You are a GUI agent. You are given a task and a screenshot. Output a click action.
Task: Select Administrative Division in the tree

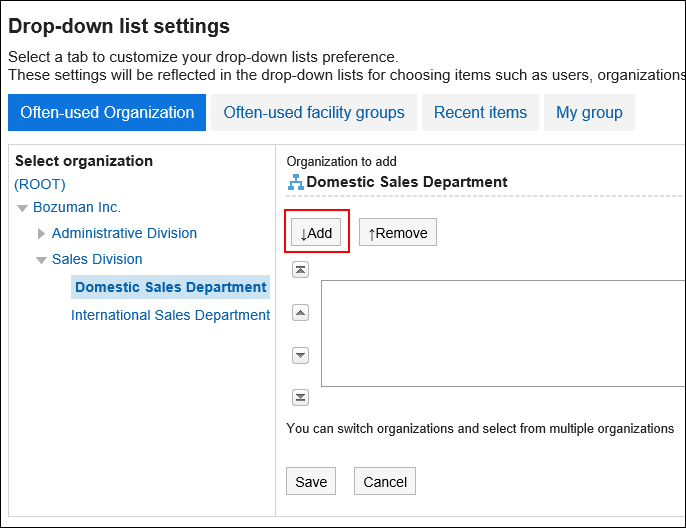point(124,233)
